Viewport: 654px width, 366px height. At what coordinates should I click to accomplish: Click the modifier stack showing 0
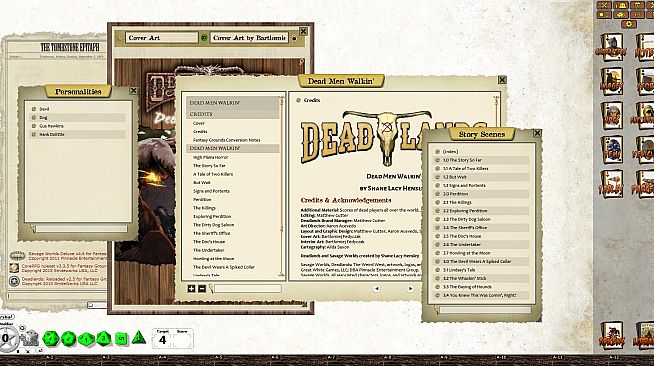click(6, 338)
